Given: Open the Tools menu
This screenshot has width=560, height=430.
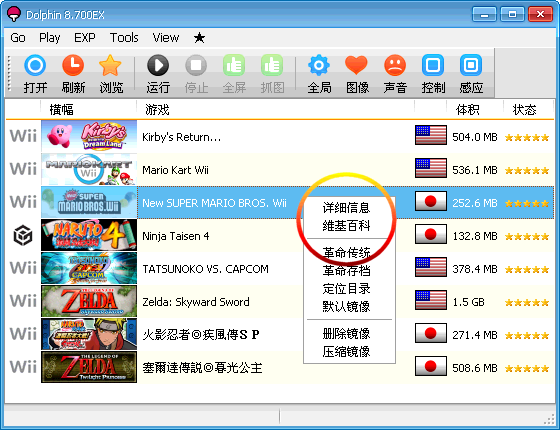Looking at the screenshot, I should click(x=124, y=38).
